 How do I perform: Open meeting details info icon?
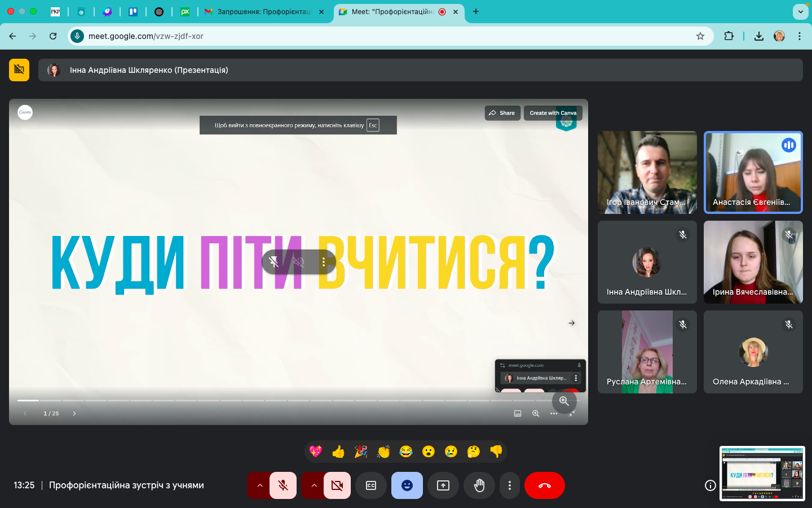coord(710,485)
